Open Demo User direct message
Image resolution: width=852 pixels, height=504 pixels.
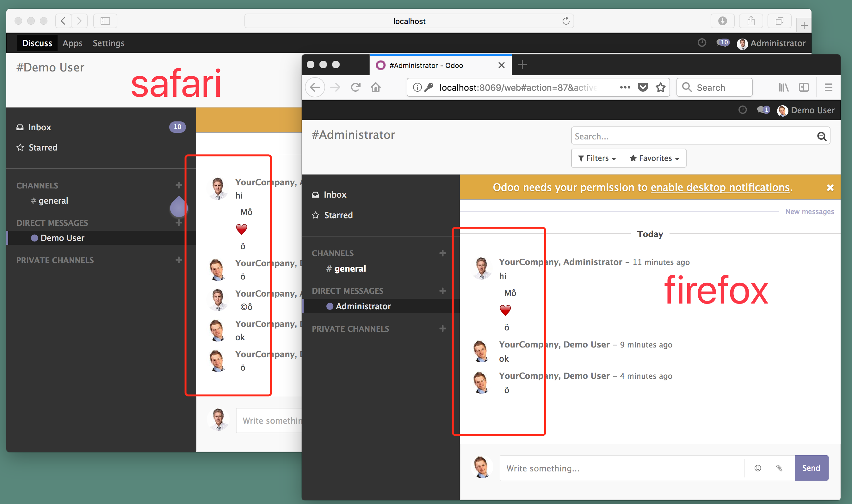[x=101, y=238]
